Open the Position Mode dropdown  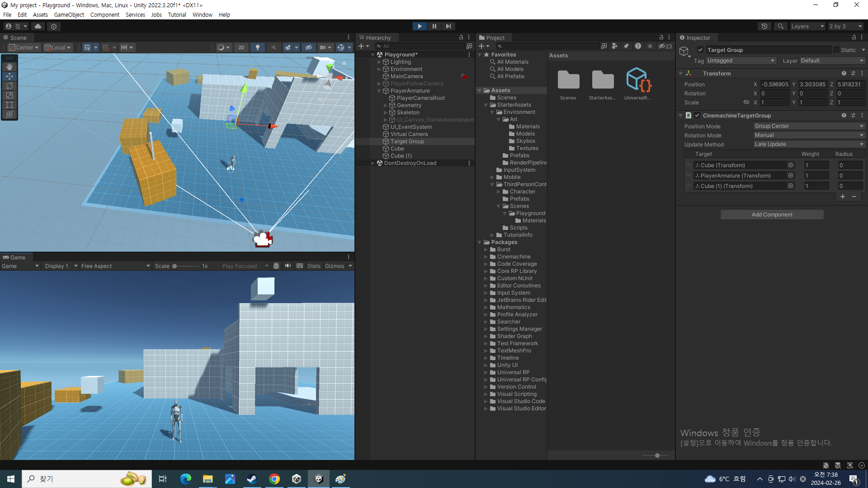pyautogui.click(x=808, y=126)
